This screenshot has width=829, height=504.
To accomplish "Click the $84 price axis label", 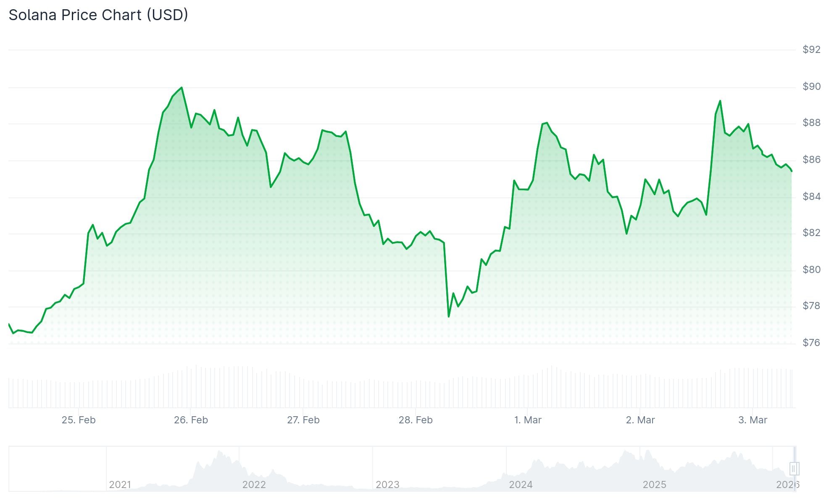I will (x=811, y=197).
